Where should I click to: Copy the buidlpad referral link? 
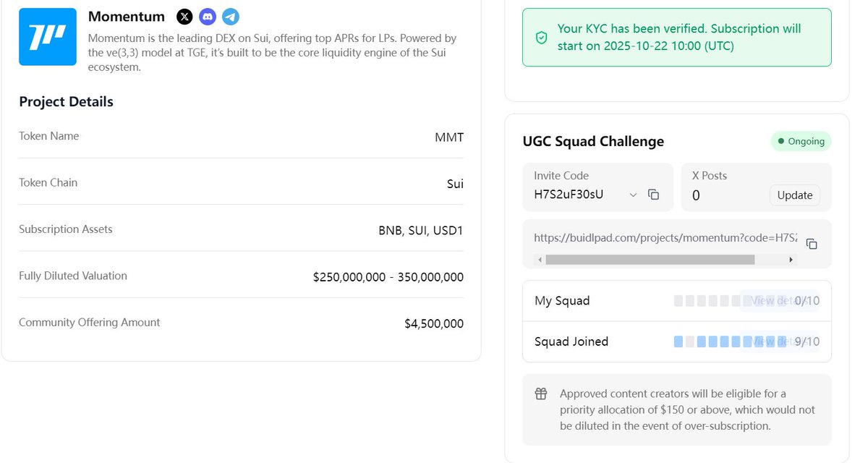pos(812,244)
